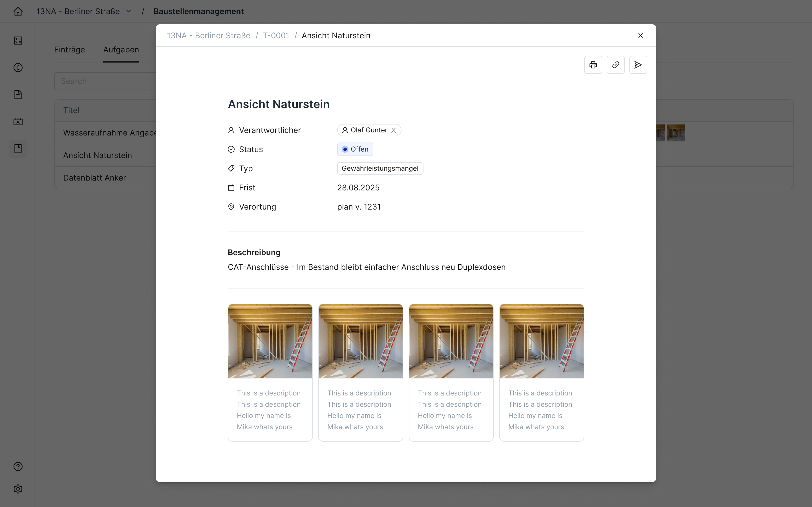The image size is (812, 507).
Task: Click the Frist date 28.08.2025
Action: pyautogui.click(x=358, y=188)
